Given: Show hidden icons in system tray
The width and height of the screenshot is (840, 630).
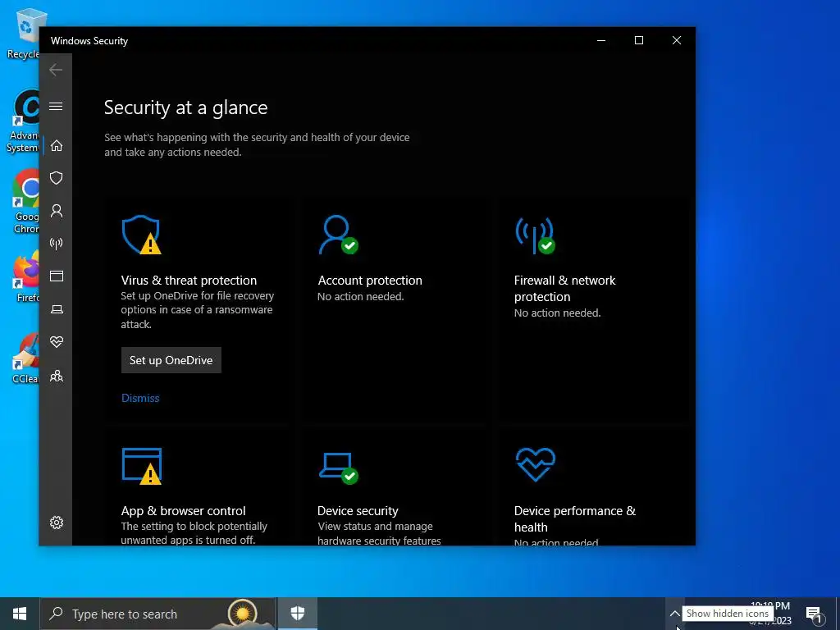Looking at the screenshot, I should click(674, 614).
